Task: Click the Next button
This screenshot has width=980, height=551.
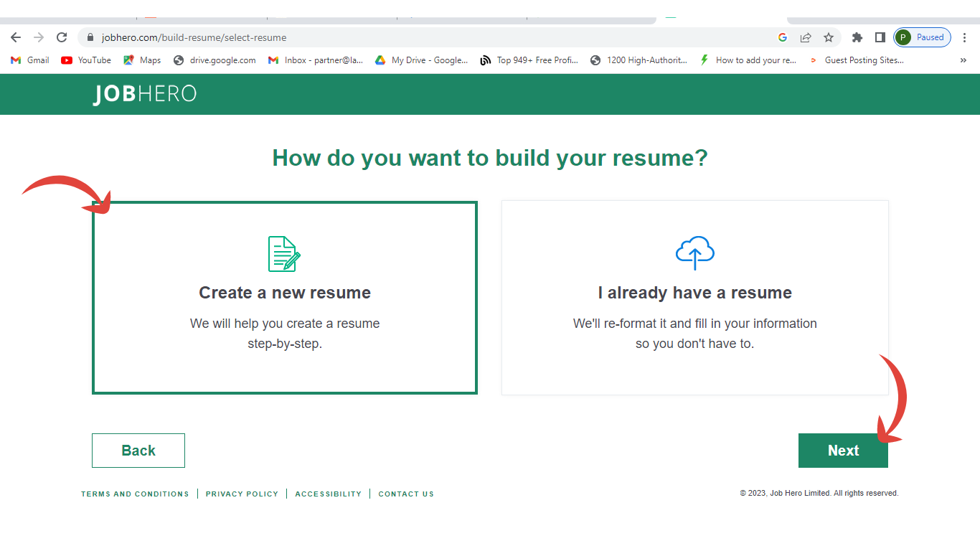Action: click(843, 451)
